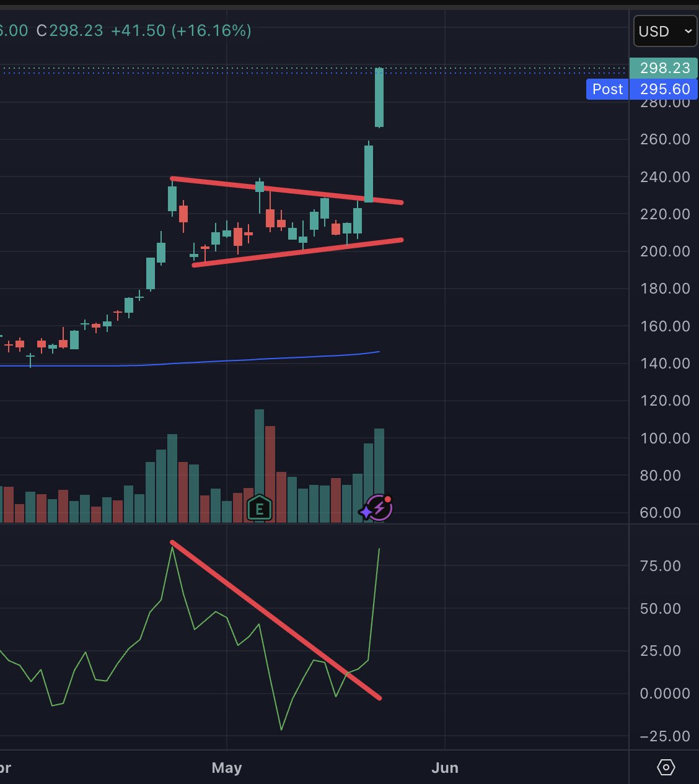Click the 298.23 current price label

pyautogui.click(x=664, y=68)
